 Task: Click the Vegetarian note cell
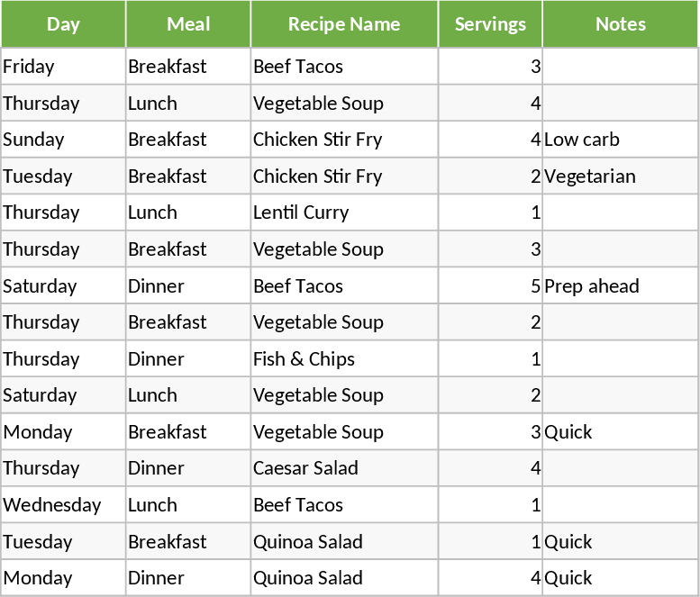coord(620,176)
